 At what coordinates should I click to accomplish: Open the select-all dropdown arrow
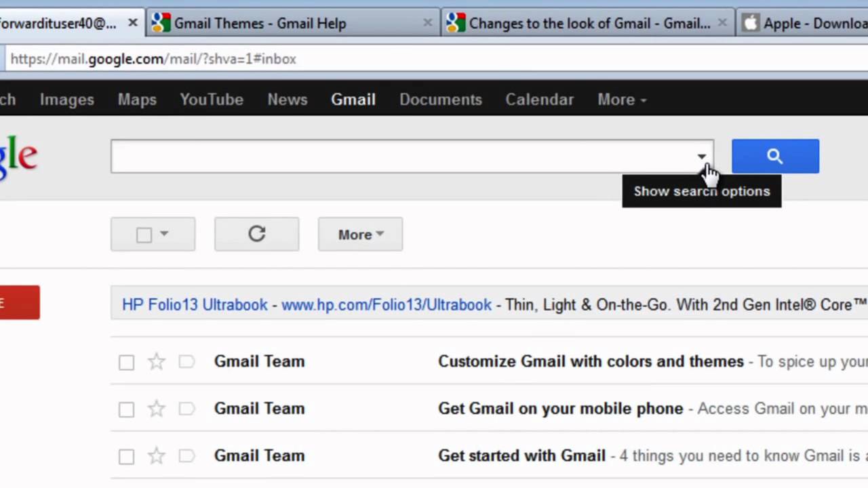pyautogui.click(x=164, y=234)
